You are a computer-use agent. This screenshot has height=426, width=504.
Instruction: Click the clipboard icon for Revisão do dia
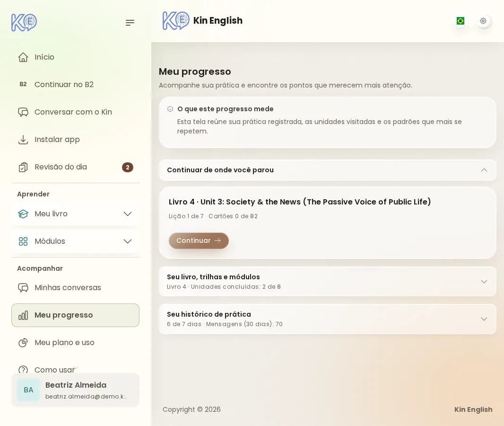coord(23,167)
